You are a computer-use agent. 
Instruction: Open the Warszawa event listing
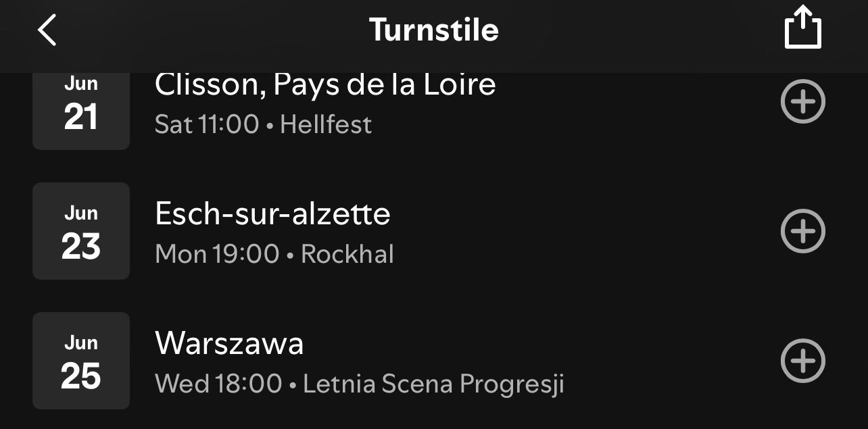tap(229, 344)
